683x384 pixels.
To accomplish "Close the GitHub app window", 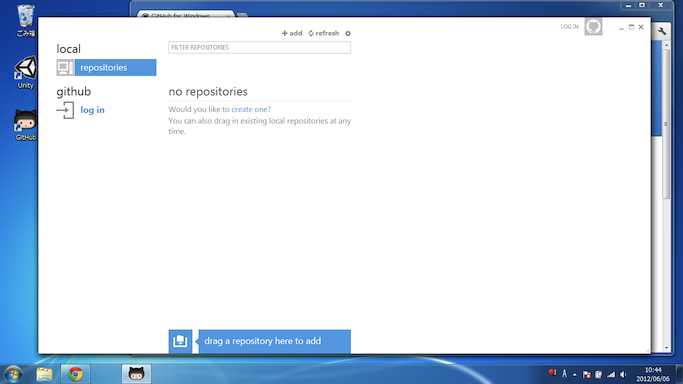I will 641,27.
